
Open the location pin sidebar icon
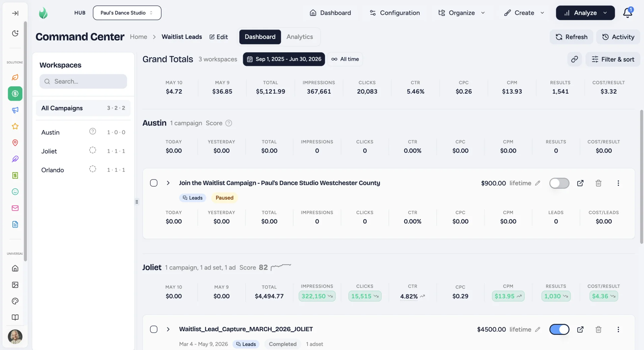point(15,143)
